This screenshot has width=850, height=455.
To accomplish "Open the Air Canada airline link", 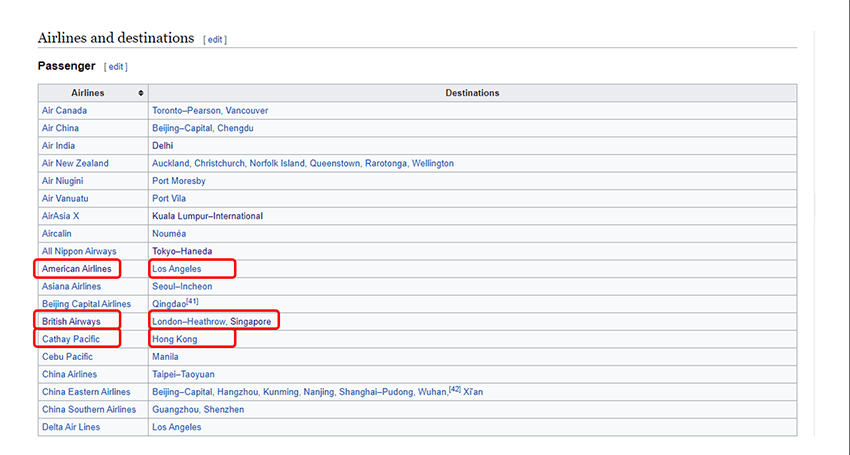I will (64, 110).
